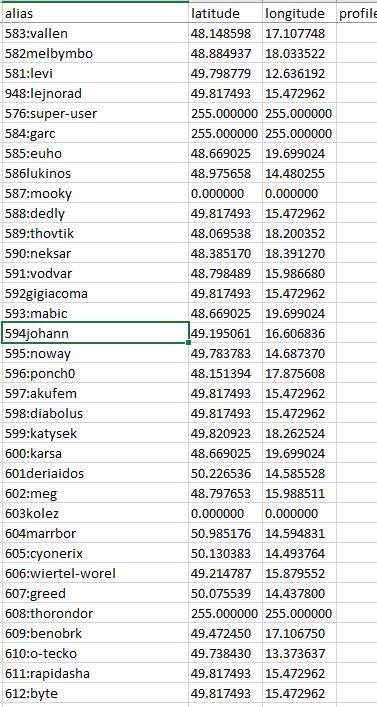Click the 601deriaidos alias cell
377x707 pixels.
(95, 473)
